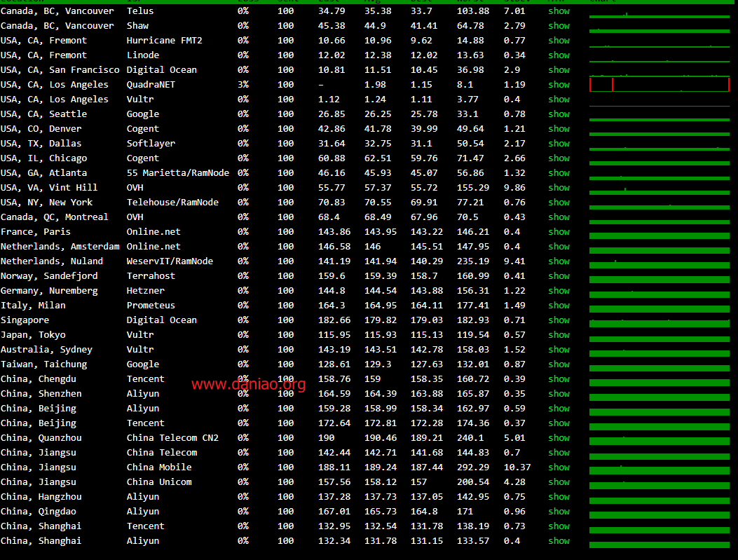The image size is (738, 560).
Task: Click show for San Francisco Digital Ocean
Action: (559, 69)
